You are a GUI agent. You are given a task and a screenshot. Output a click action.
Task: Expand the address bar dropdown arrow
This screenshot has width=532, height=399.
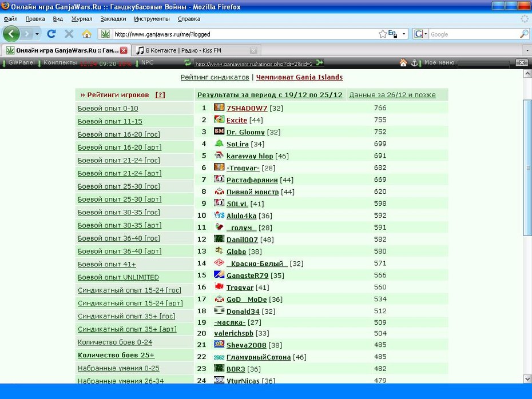[404, 34]
